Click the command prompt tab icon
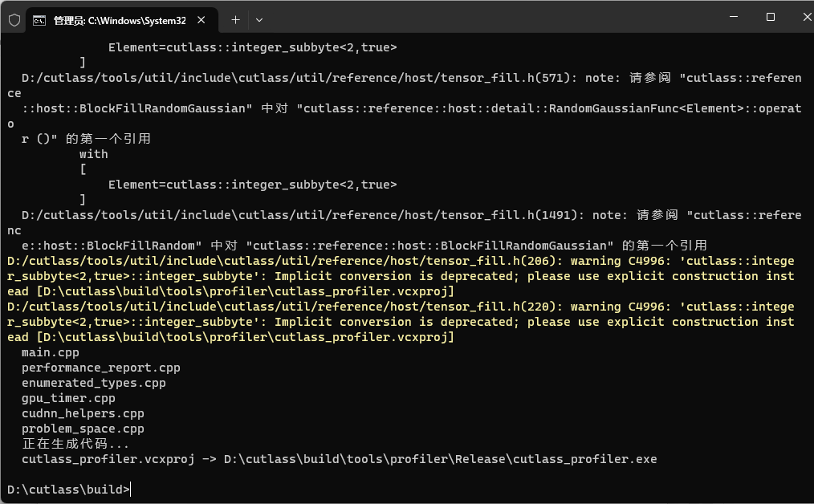The width and height of the screenshot is (814, 504). (39, 20)
